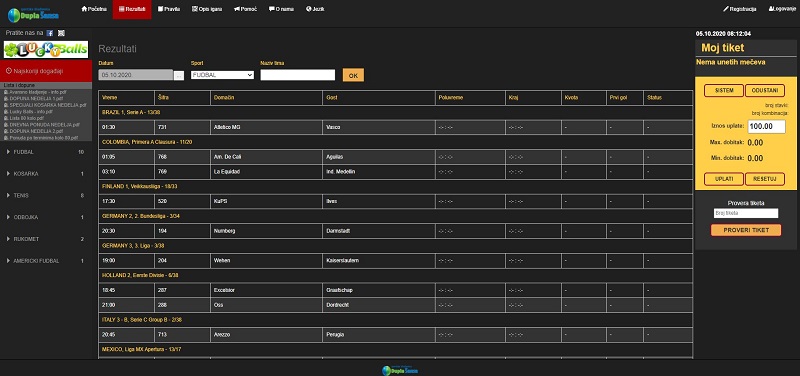
Task: Click the Vasco guest team cell
Action: pos(379,127)
